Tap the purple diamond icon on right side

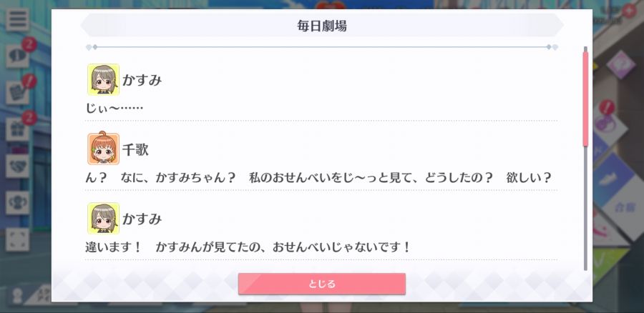(x=620, y=64)
